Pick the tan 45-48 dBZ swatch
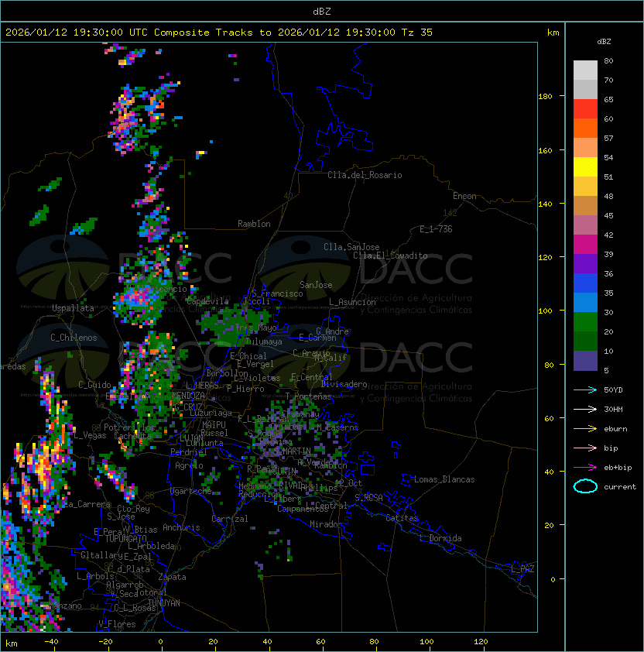This screenshot has height=652, width=644. tap(585, 206)
